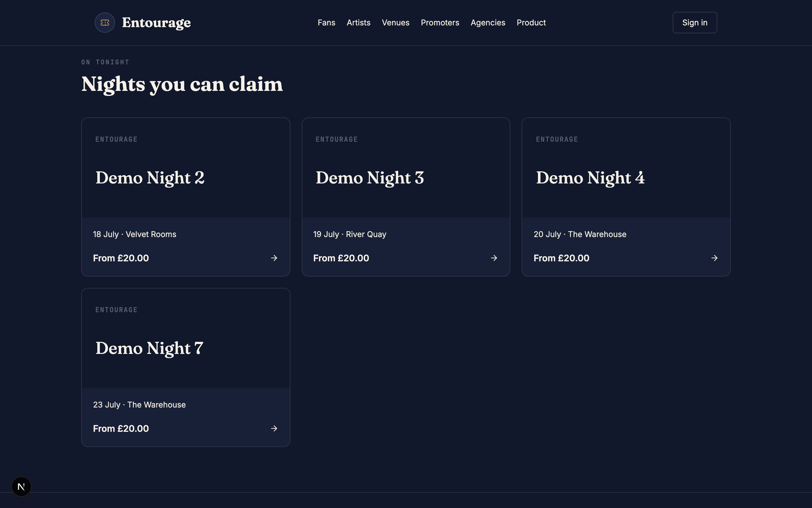Open the Artists nav item

358,23
